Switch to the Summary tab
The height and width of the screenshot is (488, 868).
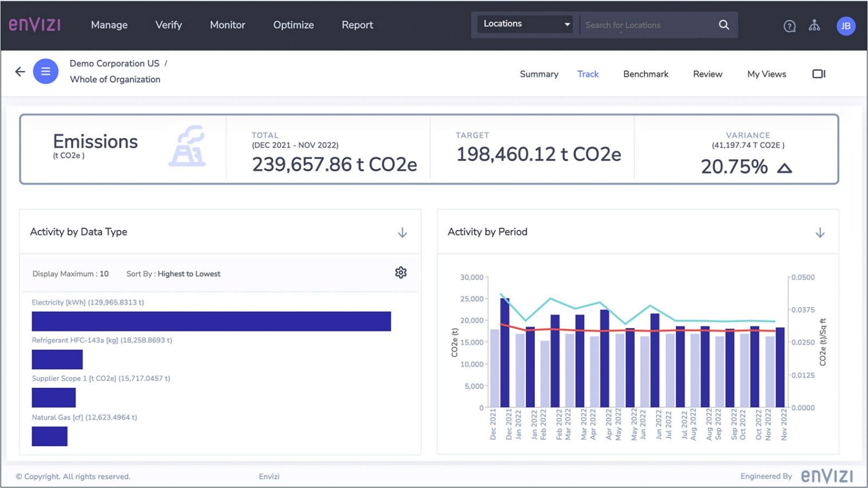pyautogui.click(x=539, y=74)
